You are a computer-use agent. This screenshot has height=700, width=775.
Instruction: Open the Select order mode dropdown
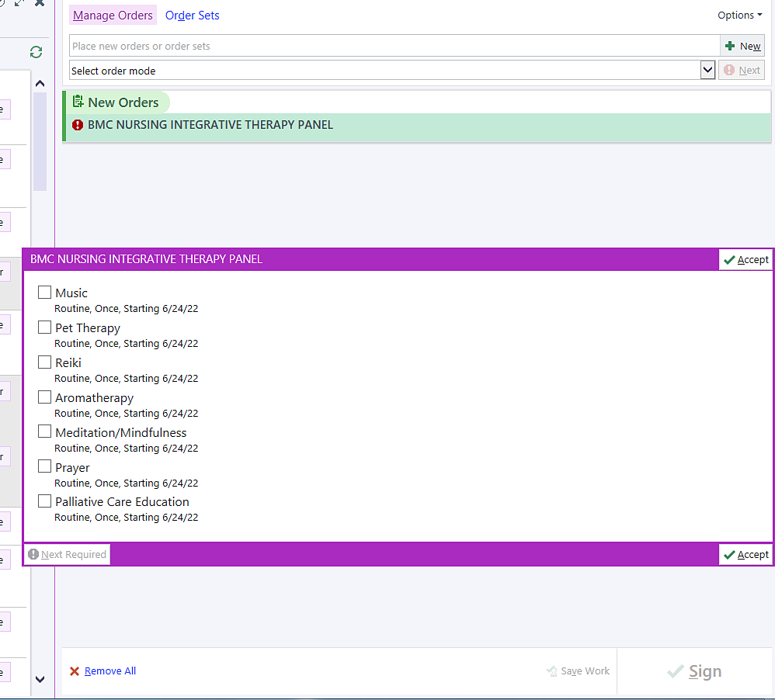coord(707,71)
